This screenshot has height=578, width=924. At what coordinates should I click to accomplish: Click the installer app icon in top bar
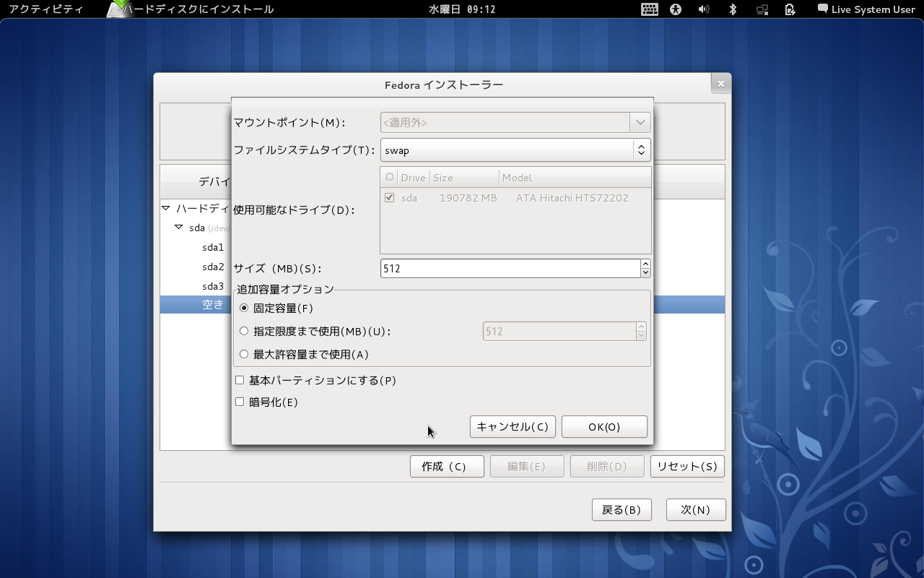pyautogui.click(x=118, y=9)
